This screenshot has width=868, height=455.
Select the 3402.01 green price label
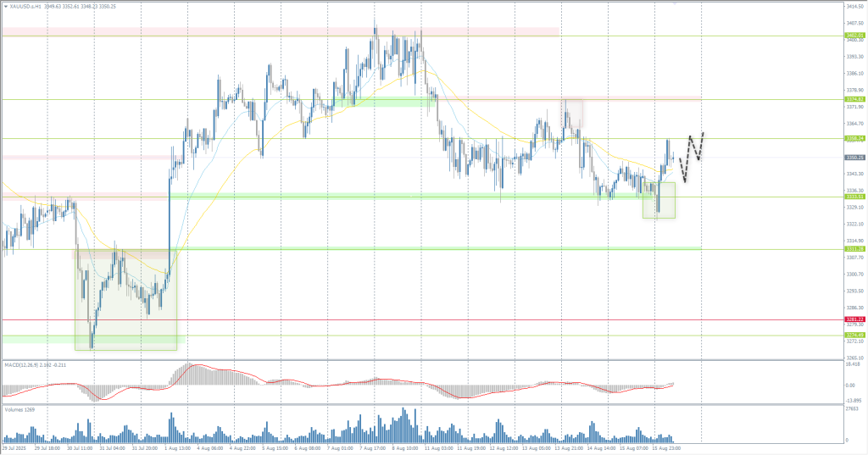(854, 36)
